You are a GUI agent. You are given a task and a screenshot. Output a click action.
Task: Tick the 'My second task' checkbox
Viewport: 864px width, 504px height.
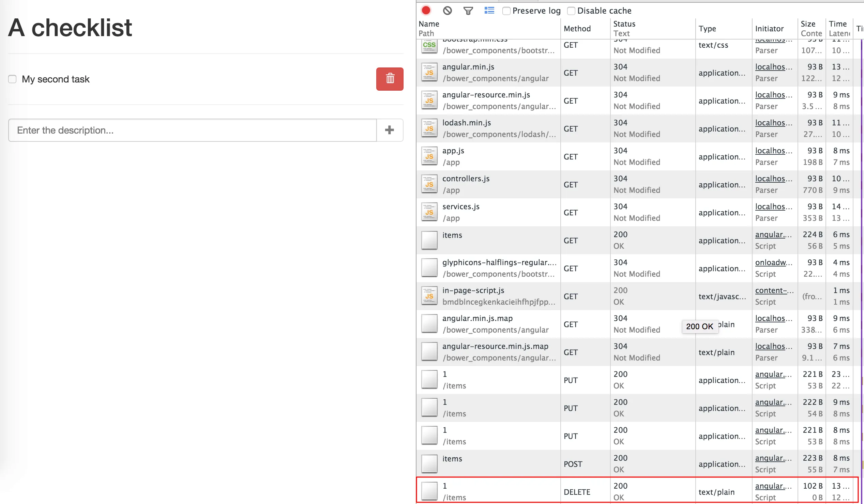point(12,79)
